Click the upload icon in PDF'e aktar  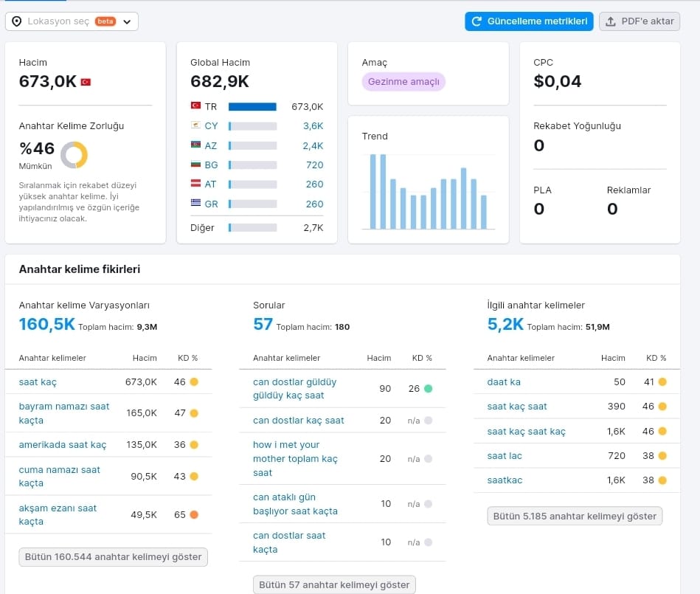click(610, 21)
